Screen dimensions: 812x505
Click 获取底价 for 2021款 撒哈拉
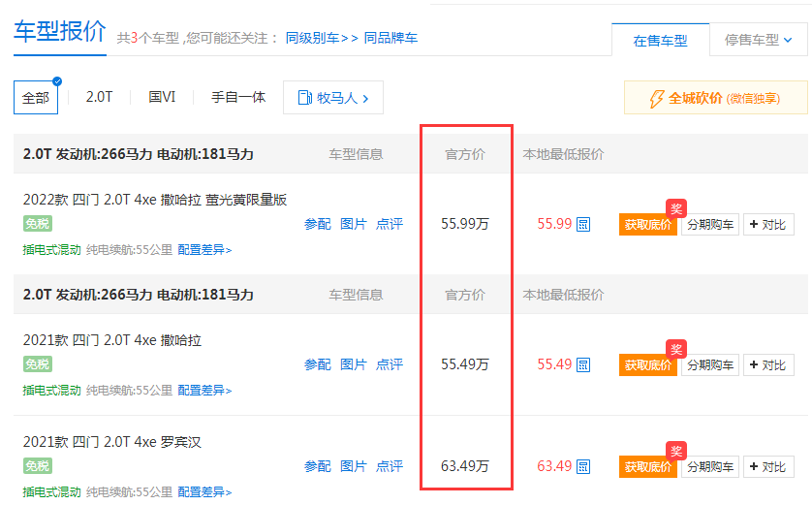pos(648,365)
